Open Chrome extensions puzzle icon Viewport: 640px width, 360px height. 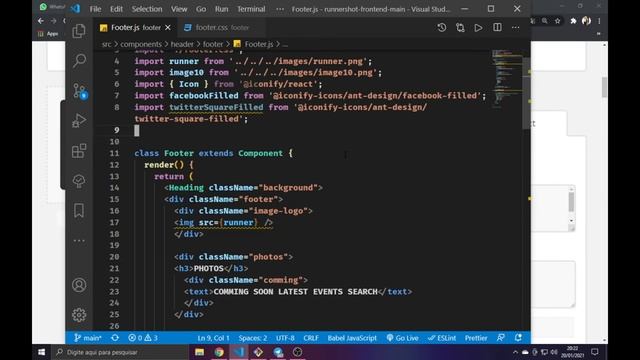[573, 21]
